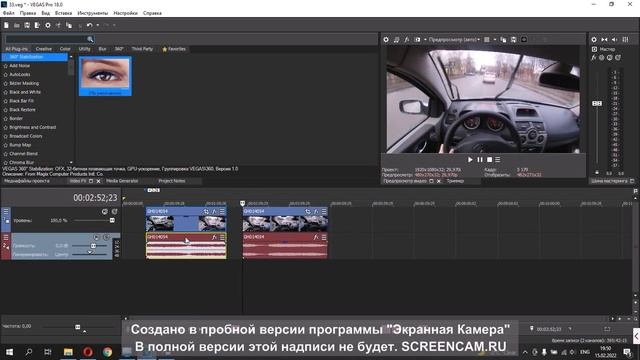Image resolution: width=640 pixels, height=360 pixels.
Task: Open the Media Generator tab
Action: pyautogui.click(x=122, y=181)
